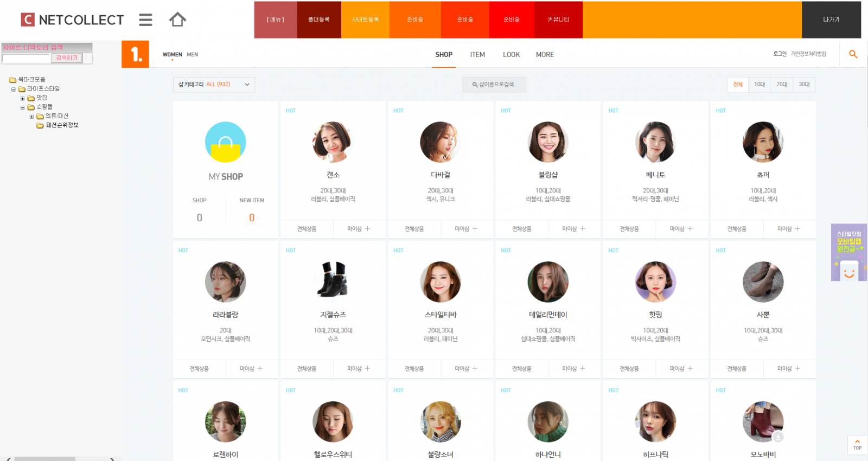The width and height of the screenshot is (868, 461).
Task: Open the 다바걸 shop profile photo
Action: click(x=441, y=142)
